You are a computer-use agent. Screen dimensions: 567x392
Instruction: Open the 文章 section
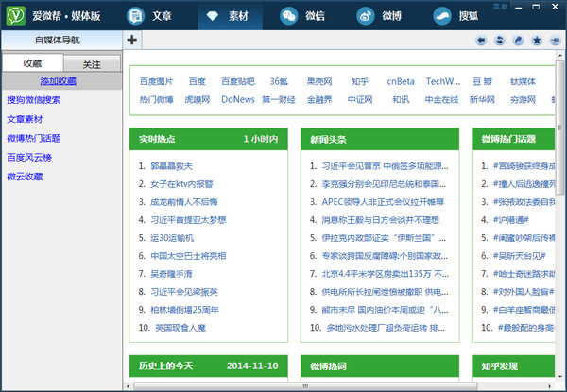pos(149,16)
